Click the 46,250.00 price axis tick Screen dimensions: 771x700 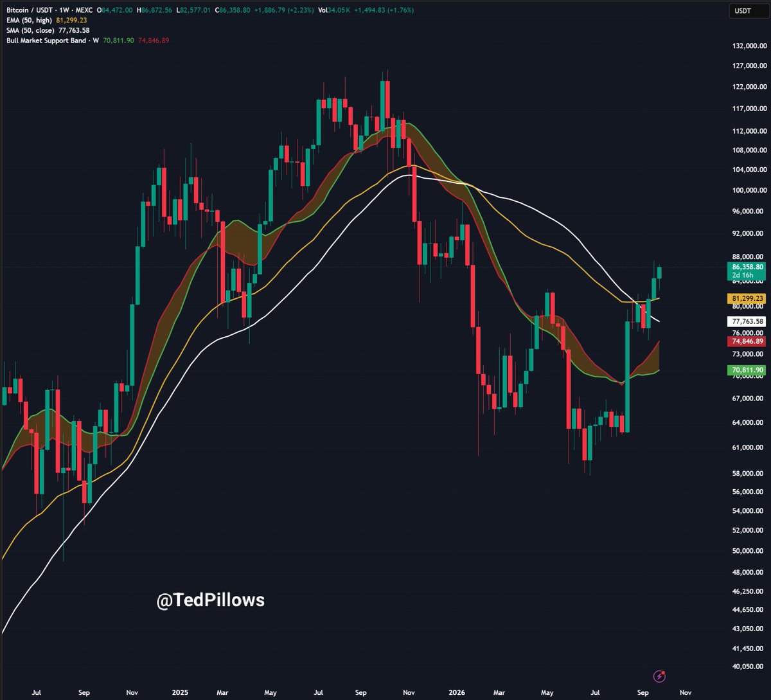tap(748, 591)
